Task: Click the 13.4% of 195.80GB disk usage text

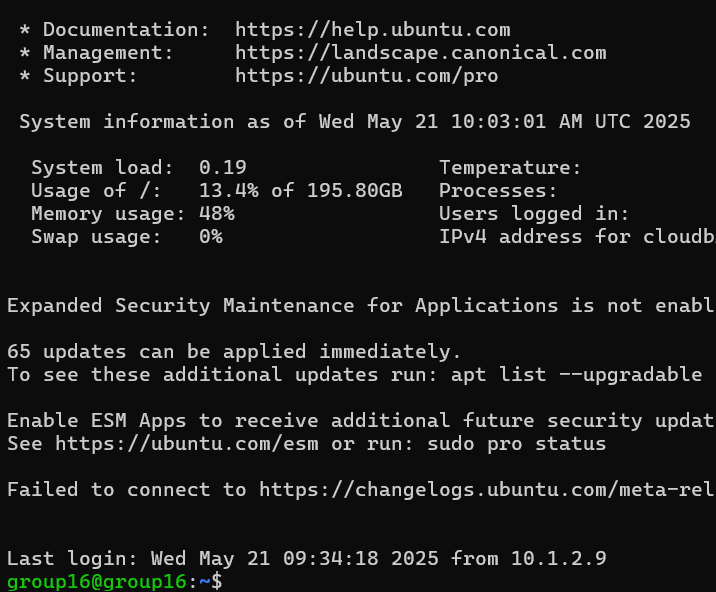Action: [x=301, y=190]
